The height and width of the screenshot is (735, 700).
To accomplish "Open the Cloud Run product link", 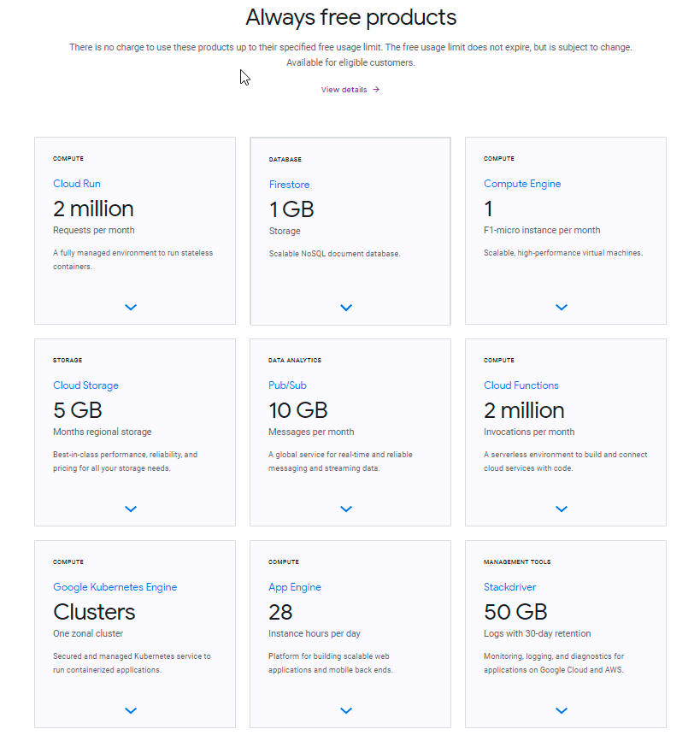I will pyautogui.click(x=77, y=184).
